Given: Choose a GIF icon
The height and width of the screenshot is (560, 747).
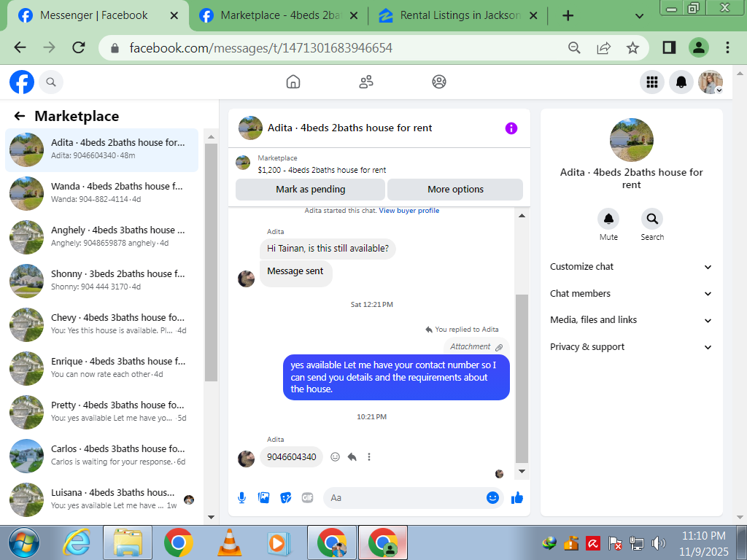Looking at the screenshot, I should pos(308,498).
